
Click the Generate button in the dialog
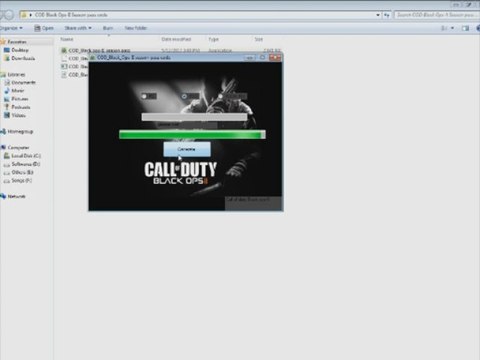pos(187,149)
